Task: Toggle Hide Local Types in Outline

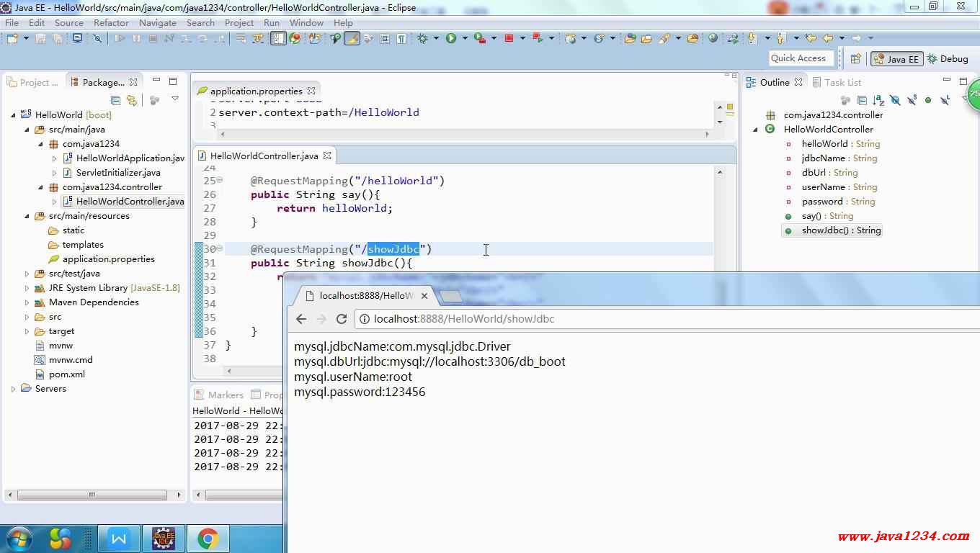Action: (x=945, y=100)
